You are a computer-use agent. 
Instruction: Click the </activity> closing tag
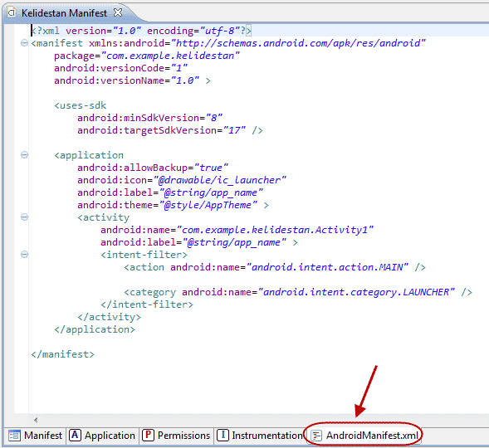coord(109,317)
